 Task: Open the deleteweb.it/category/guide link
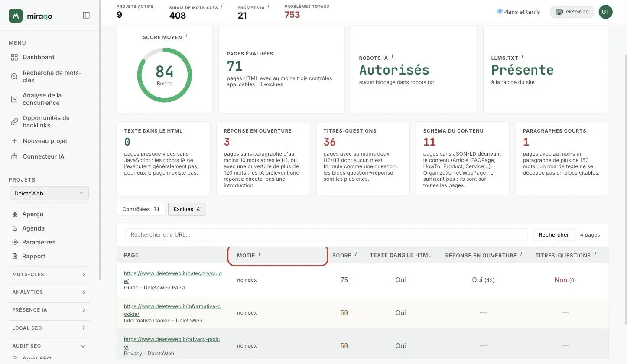click(x=173, y=277)
